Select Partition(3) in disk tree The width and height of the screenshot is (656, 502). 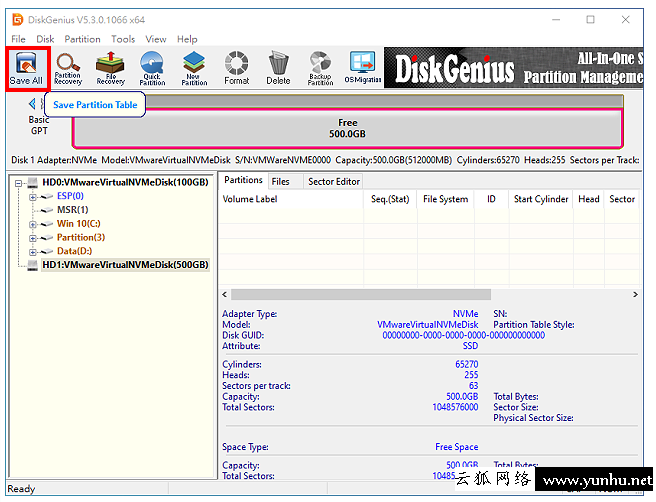[81, 237]
